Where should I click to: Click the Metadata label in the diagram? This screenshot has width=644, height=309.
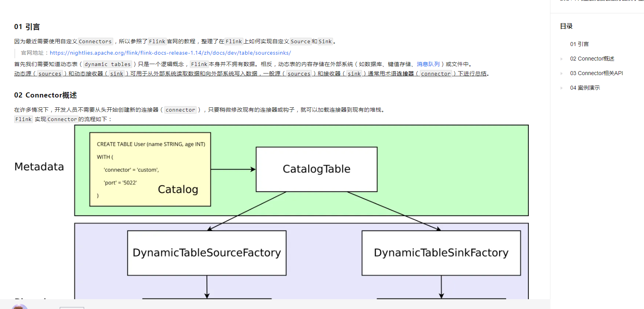point(39,167)
